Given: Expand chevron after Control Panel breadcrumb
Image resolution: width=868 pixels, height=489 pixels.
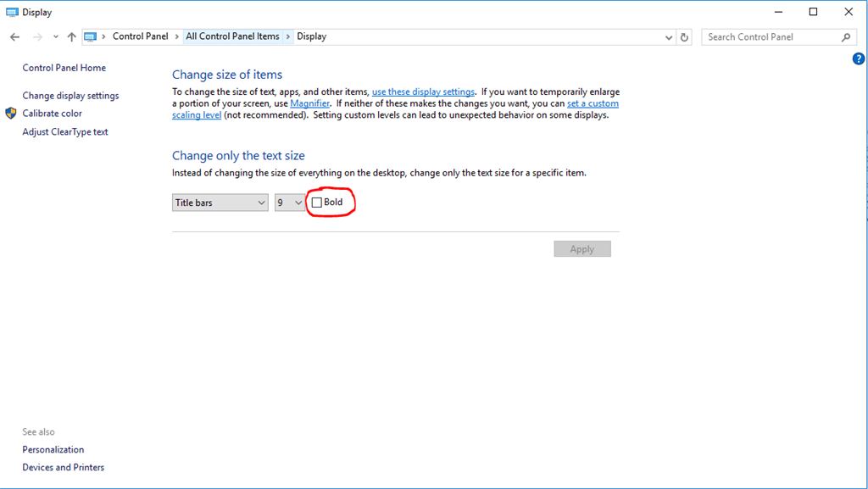Looking at the screenshot, I should (176, 36).
